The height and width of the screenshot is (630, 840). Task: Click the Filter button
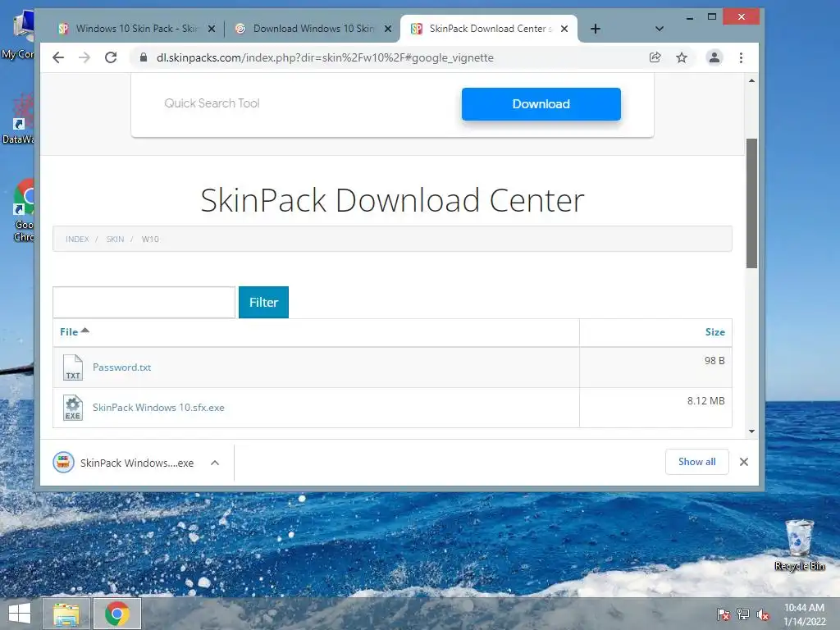pos(263,302)
